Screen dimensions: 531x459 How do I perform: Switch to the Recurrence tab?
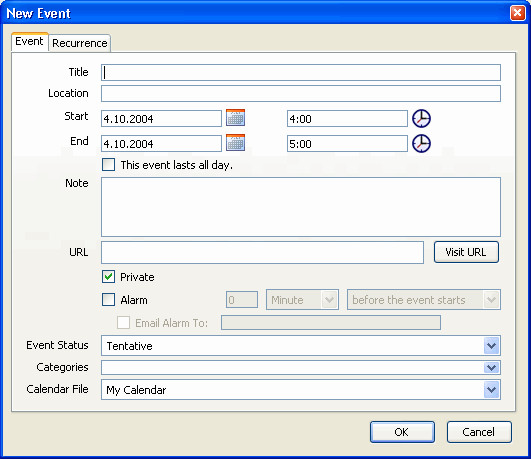(x=80, y=43)
